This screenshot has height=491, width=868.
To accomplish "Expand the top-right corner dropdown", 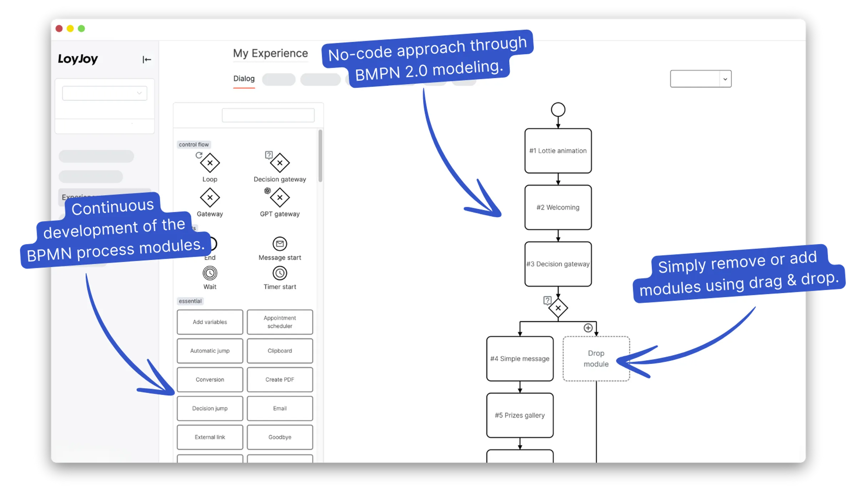I will (x=725, y=79).
